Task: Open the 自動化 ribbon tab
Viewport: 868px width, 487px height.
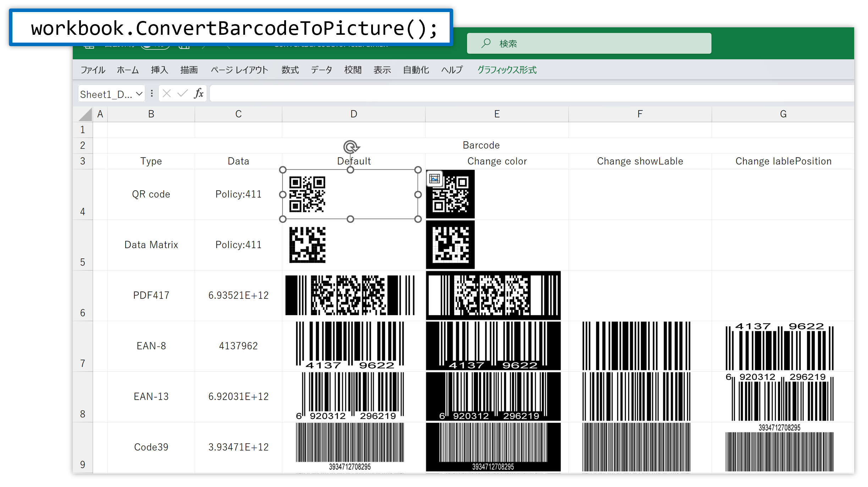Action: pos(416,70)
